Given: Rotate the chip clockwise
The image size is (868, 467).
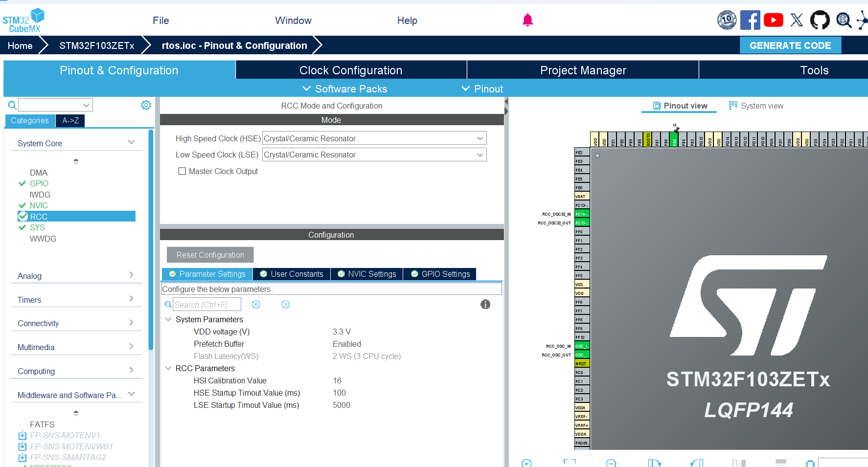Looking at the screenshot, I should (x=654, y=463).
